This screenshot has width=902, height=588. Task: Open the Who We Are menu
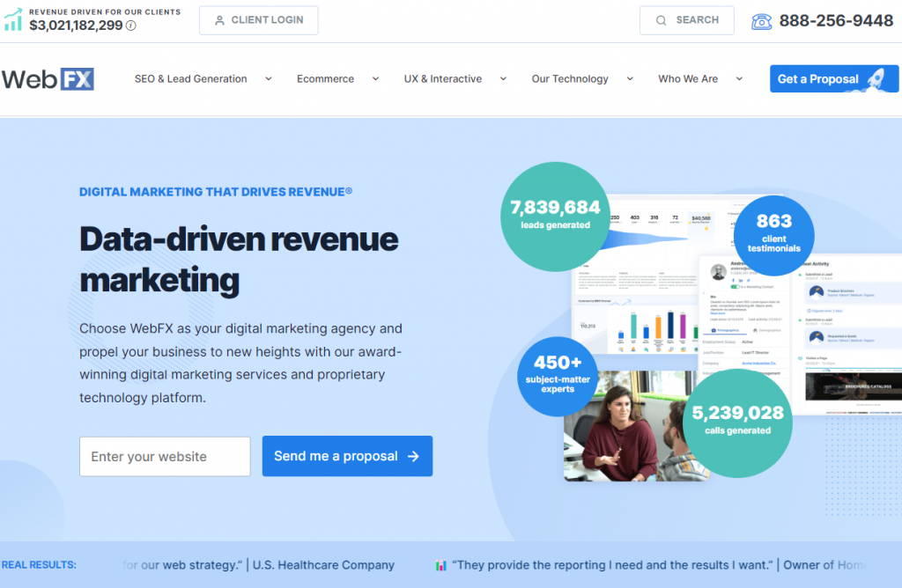tap(688, 78)
